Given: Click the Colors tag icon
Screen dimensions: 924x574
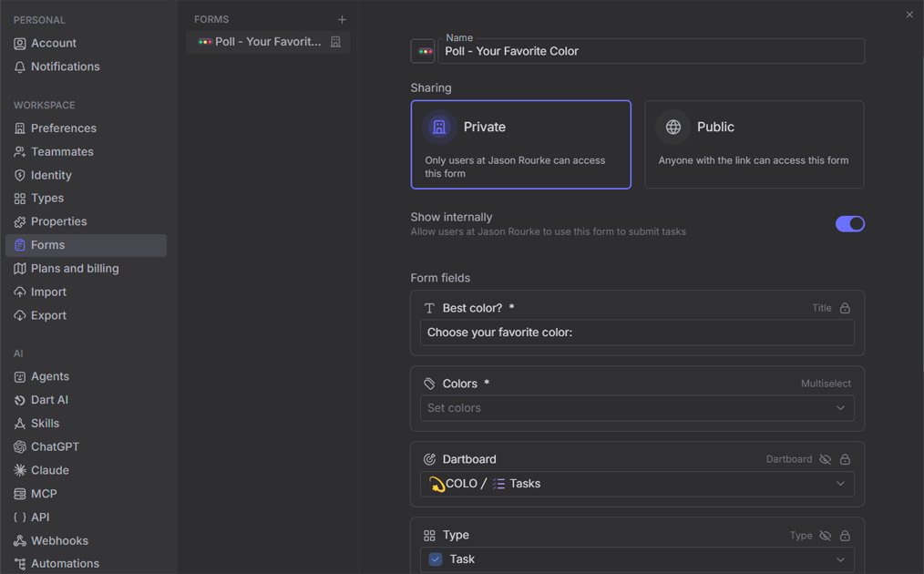Looking at the screenshot, I should pyautogui.click(x=429, y=384).
